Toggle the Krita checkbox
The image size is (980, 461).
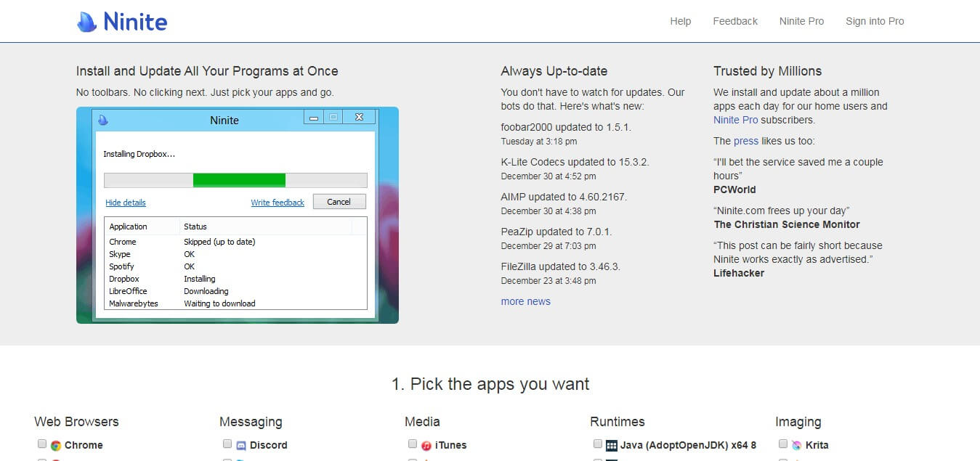(783, 444)
